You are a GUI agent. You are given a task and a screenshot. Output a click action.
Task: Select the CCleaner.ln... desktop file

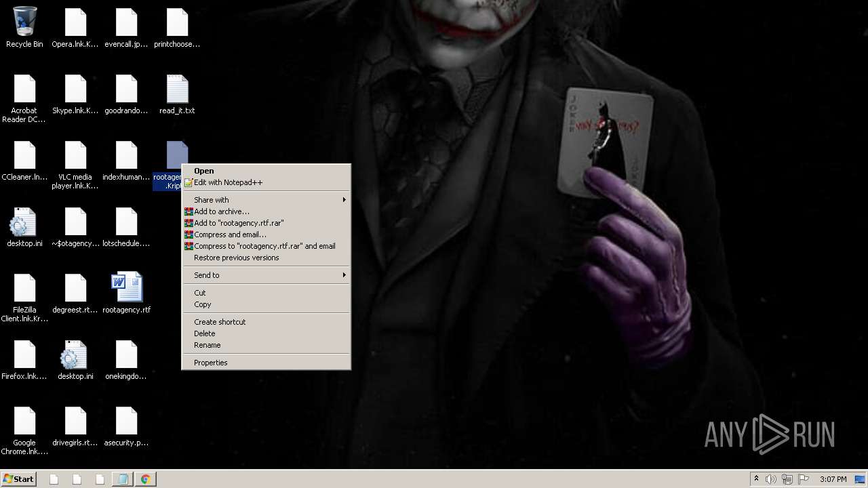(24, 161)
